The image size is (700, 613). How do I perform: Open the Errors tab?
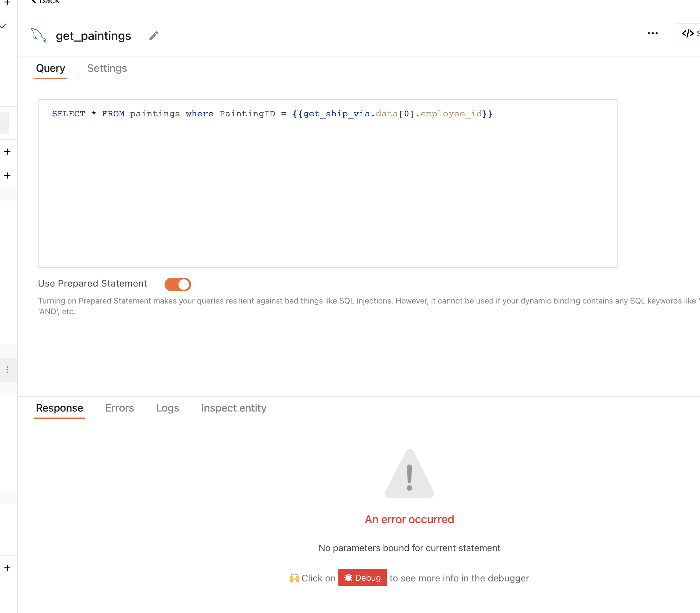click(119, 408)
